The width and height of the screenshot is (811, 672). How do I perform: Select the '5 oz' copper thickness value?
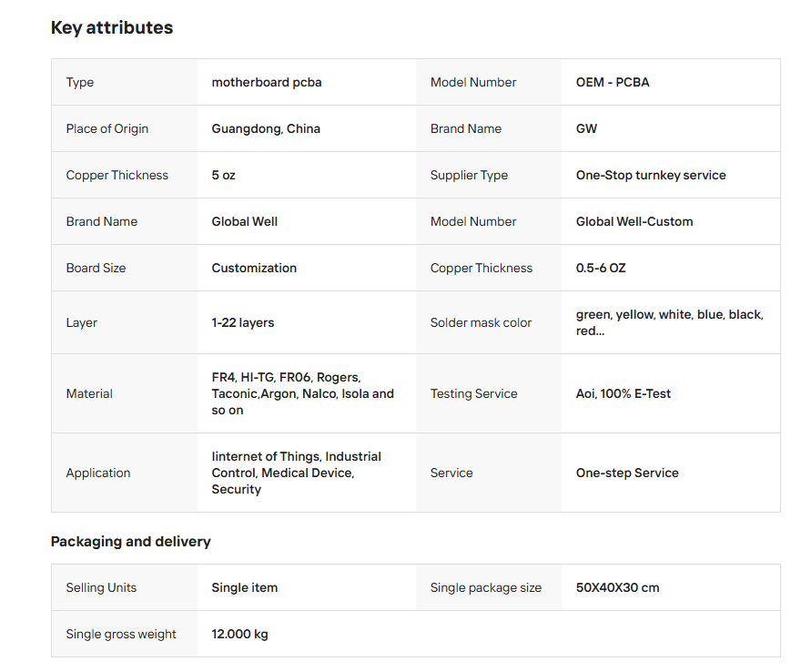(x=224, y=175)
